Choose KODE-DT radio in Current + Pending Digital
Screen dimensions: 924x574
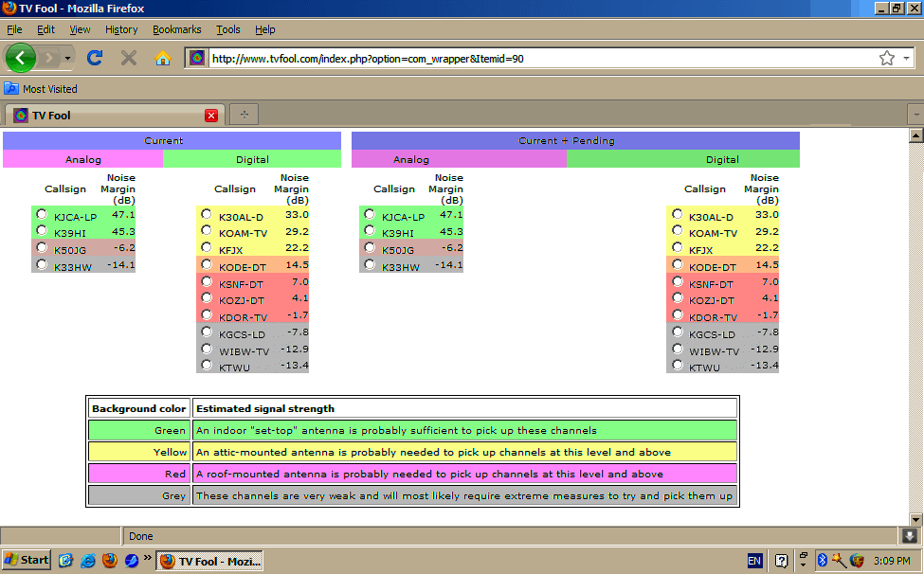677,264
